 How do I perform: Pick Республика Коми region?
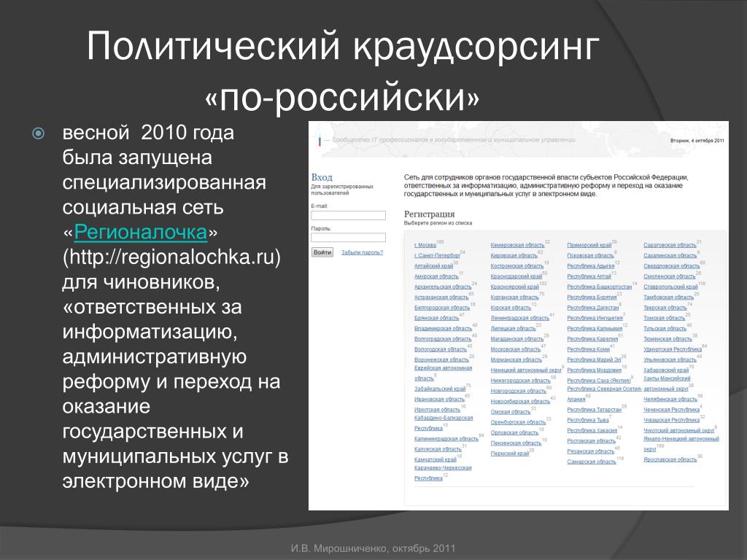pos(589,349)
